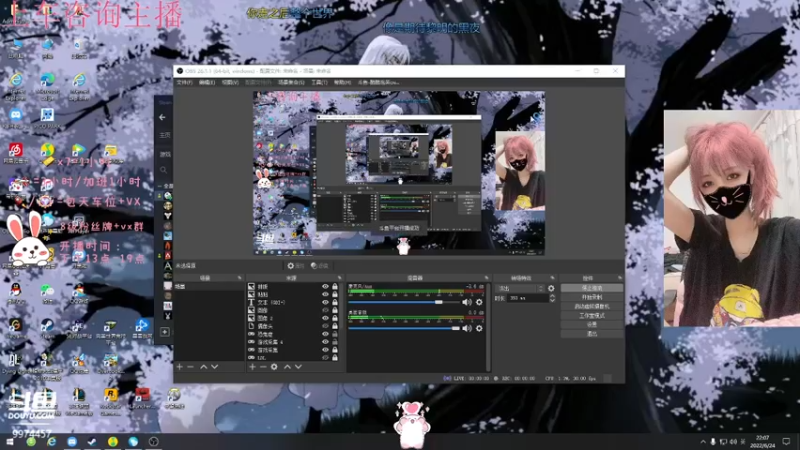Click the OBS preview canvas

(399, 173)
